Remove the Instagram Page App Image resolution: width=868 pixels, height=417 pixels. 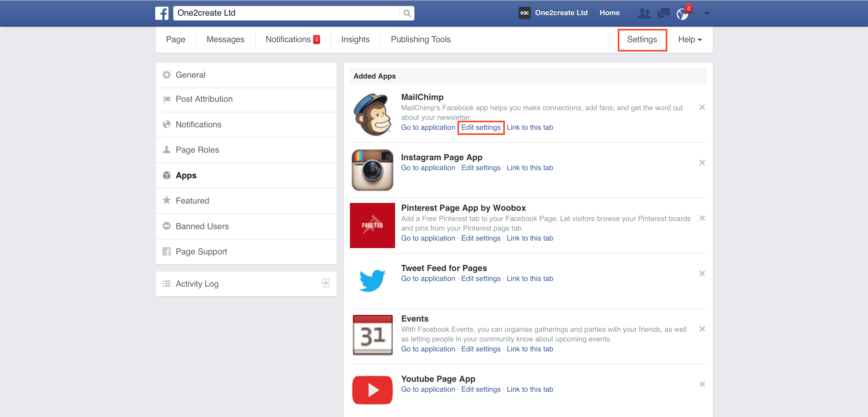click(702, 163)
